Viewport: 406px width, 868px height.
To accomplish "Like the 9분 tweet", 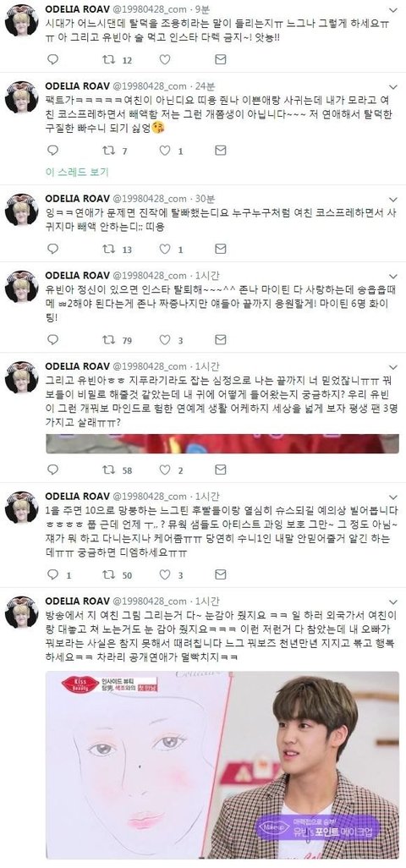I will tap(165, 59).
